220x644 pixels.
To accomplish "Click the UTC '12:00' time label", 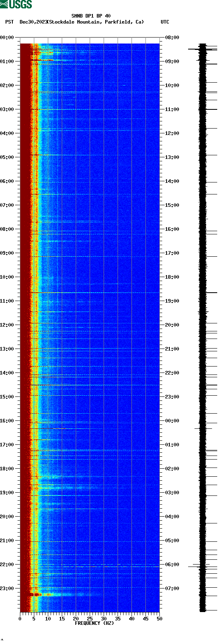I will (x=172, y=133).
